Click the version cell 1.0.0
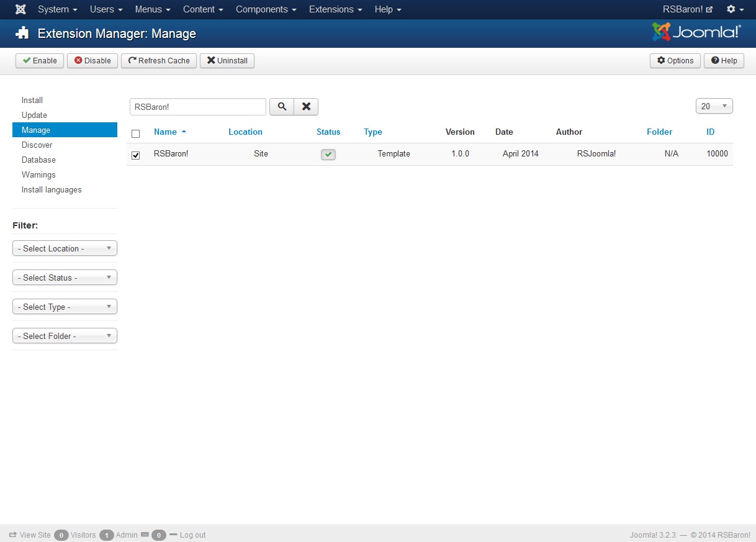The image size is (756, 542). [x=460, y=153]
